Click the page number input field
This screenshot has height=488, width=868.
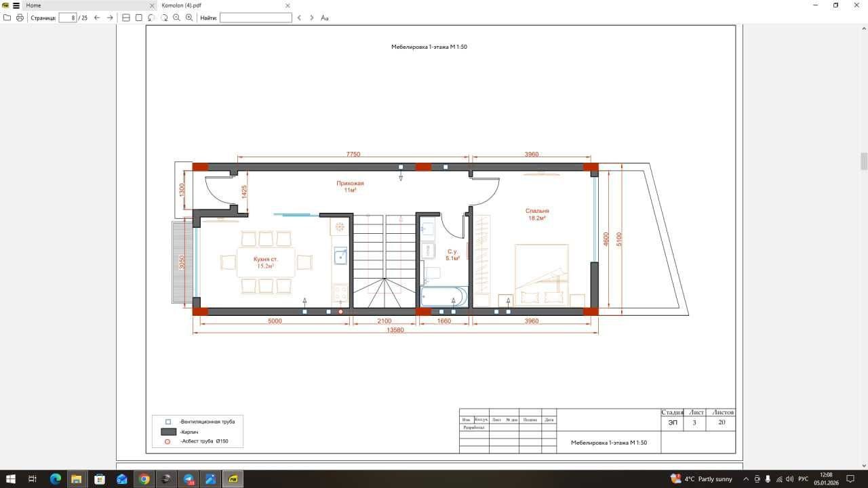[68, 18]
